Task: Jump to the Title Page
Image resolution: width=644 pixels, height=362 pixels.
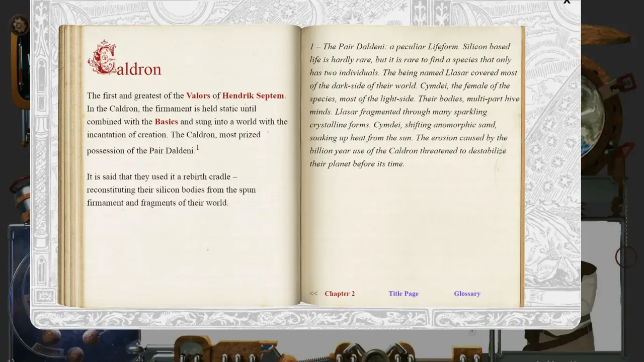Action: [x=404, y=294]
